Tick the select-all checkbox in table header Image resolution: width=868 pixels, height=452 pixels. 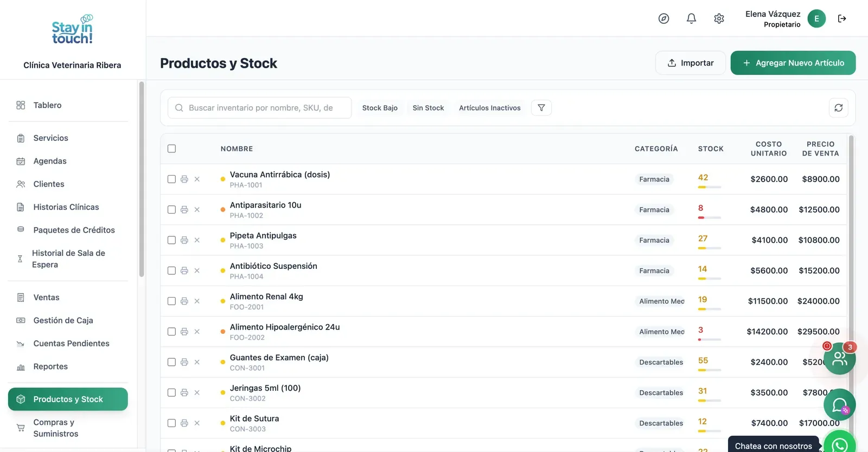171,148
